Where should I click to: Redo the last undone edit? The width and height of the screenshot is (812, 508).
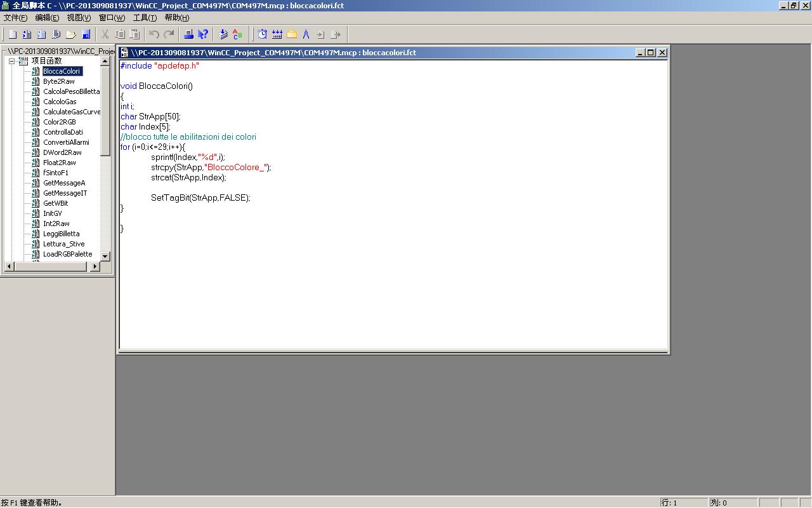[x=169, y=34]
